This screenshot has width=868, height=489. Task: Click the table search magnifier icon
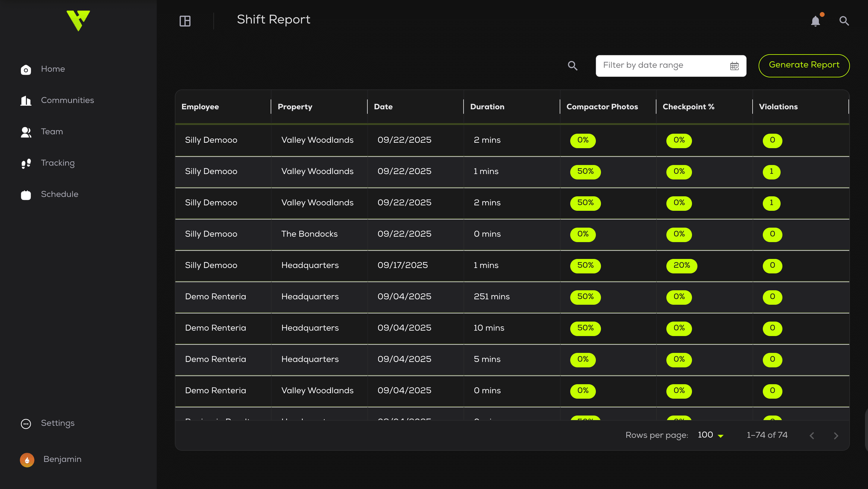[573, 65]
